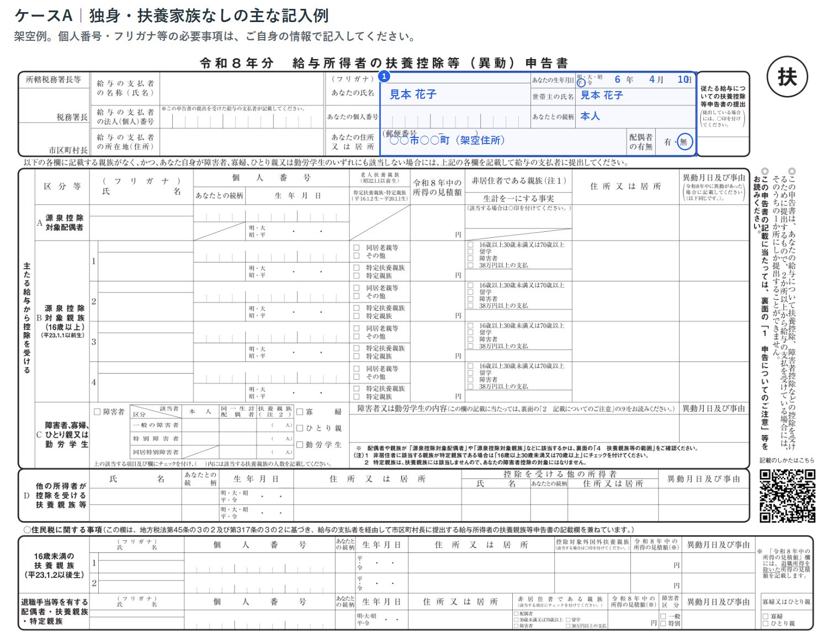Image resolution: width=828 pixels, height=644 pixels.
Task: Tick 特定親族 in dependent row 4
Action: [357, 396]
